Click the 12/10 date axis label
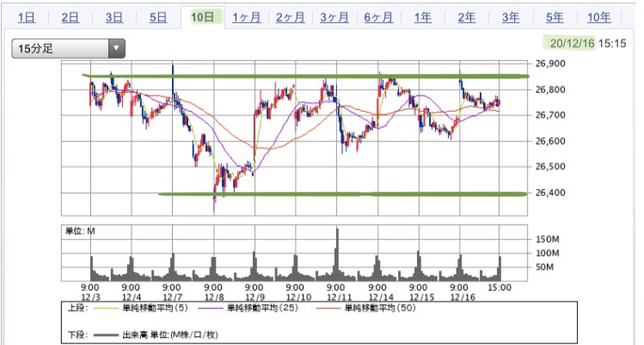Viewport: 644px width, 345px height. (298, 297)
